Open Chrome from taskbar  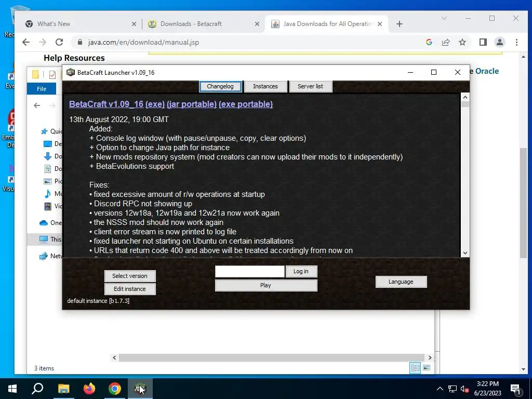115,389
